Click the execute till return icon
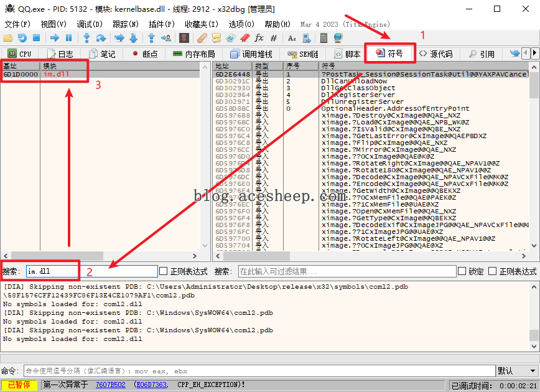Viewport: 540px width, 392px height. pyautogui.click(x=151, y=38)
